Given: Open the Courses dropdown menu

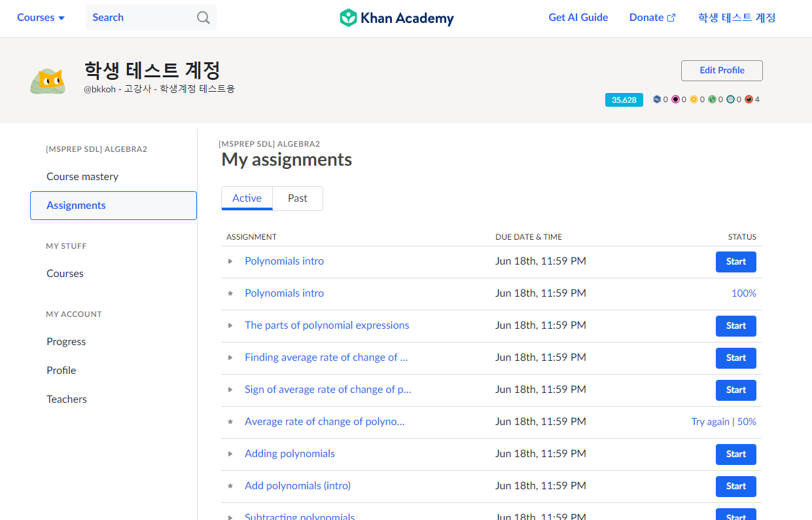Looking at the screenshot, I should coord(41,18).
